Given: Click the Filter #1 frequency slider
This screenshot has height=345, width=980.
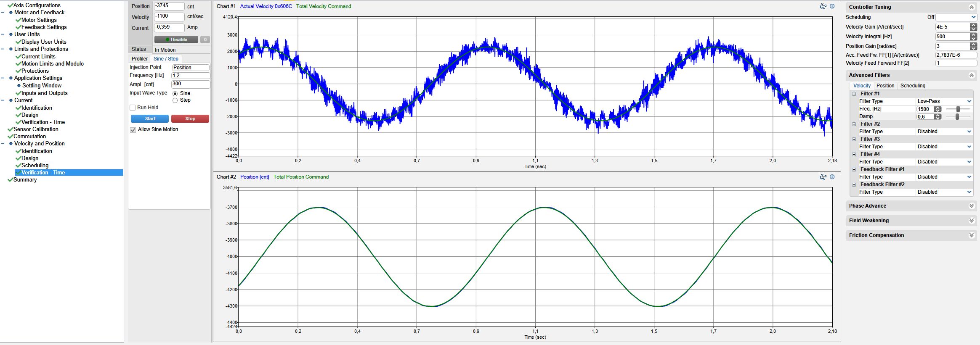Looking at the screenshot, I should pyautogui.click(x=958, y=109).
